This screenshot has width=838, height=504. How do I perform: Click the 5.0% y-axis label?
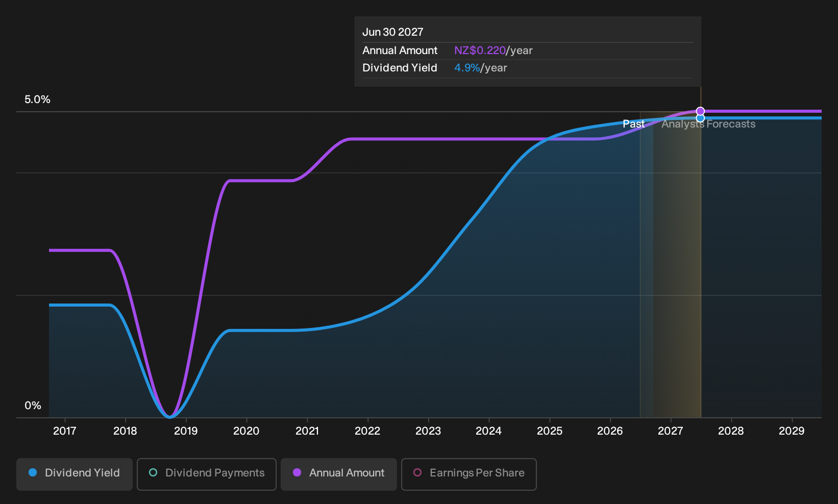37,99
